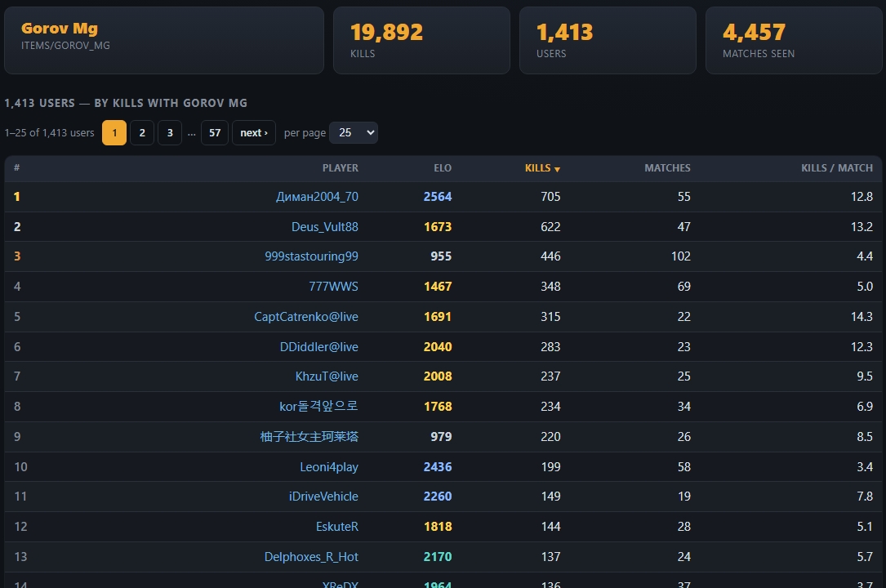Sort by KILLS / MATCH column header

tap(837, 168)
